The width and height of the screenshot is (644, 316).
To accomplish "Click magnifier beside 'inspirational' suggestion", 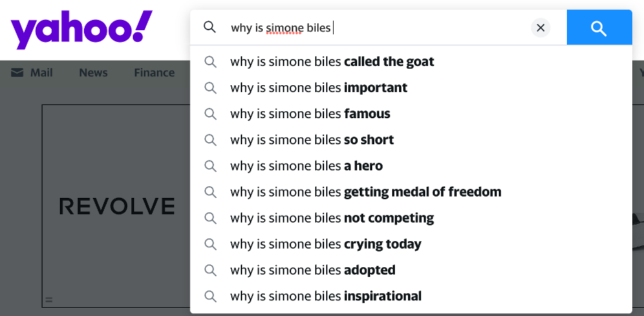I will [x=211, y=297].
